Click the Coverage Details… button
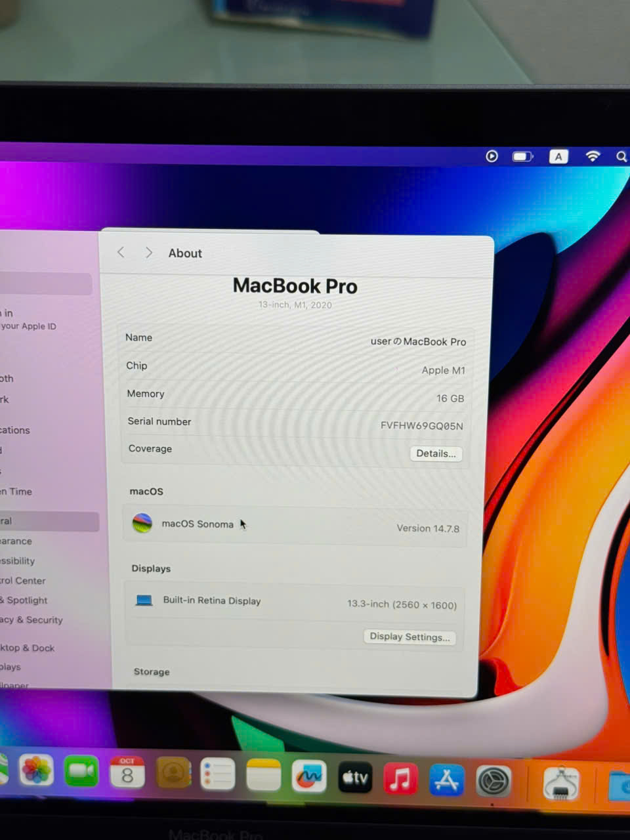The image size is (630, 840). 436,453
